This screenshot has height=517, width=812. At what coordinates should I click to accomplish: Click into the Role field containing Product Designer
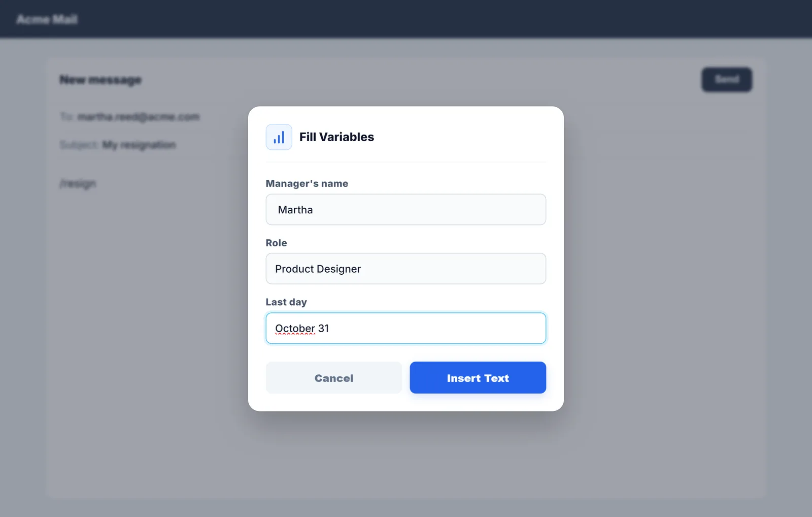[x=405, y=269]
